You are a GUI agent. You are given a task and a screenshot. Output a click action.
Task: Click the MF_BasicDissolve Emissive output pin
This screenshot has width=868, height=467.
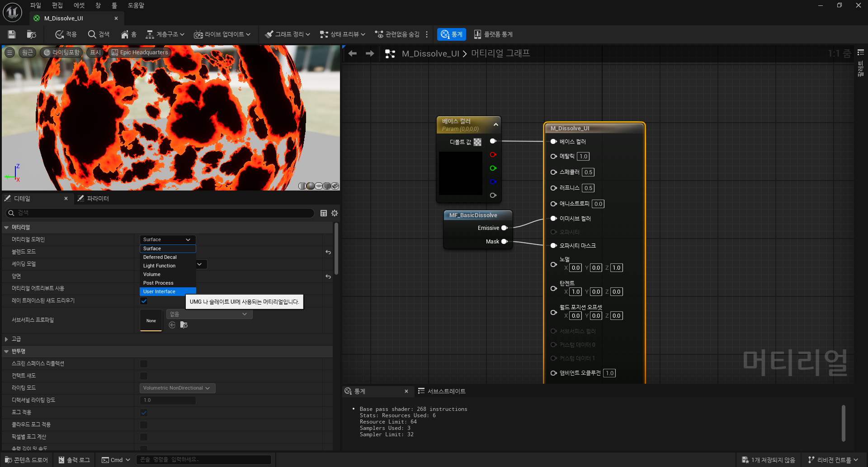pyautogui.click(x=505, y=228)
